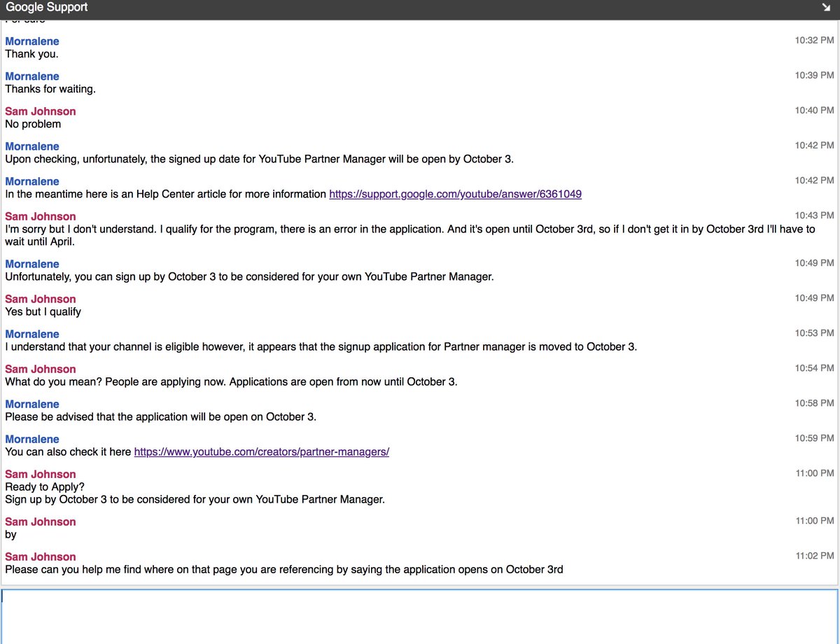Click the 10:40 PM timestamp
This screenshot has width=840, height=644.
[814, 110]
